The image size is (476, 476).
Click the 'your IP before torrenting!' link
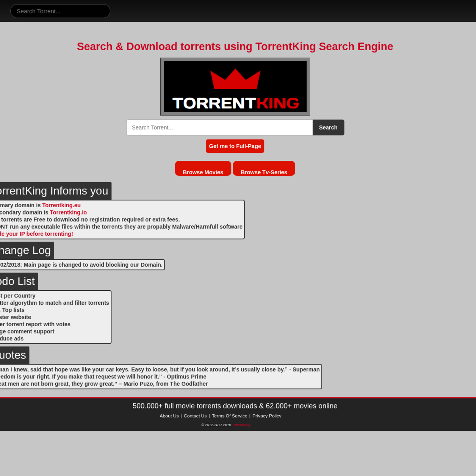[x=36, y=234]
